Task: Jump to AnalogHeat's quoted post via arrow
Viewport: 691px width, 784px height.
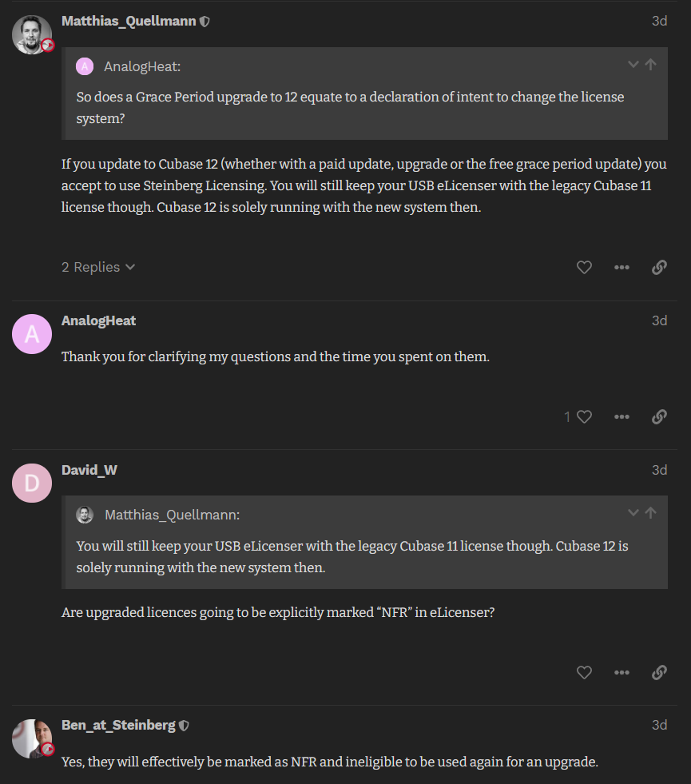Action: (651, 65)
